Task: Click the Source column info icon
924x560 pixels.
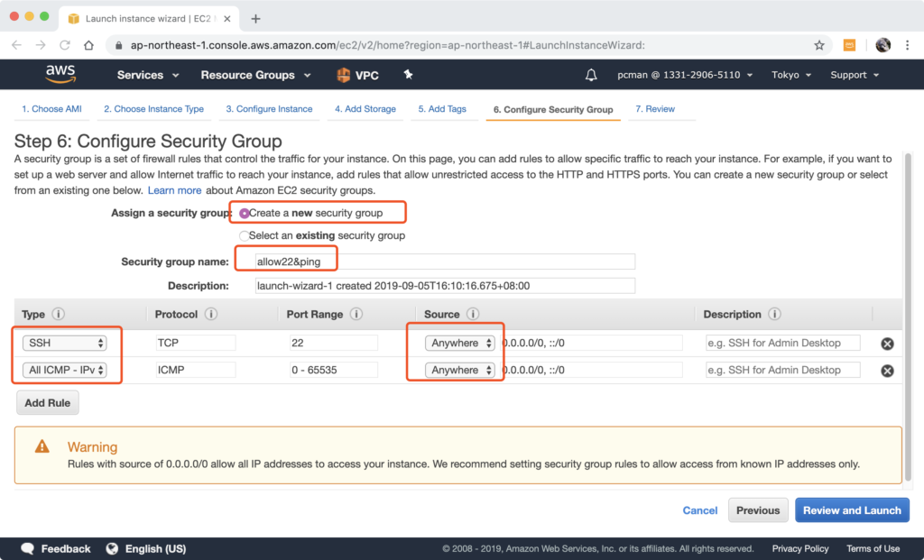Action: (x=473, y=314)
